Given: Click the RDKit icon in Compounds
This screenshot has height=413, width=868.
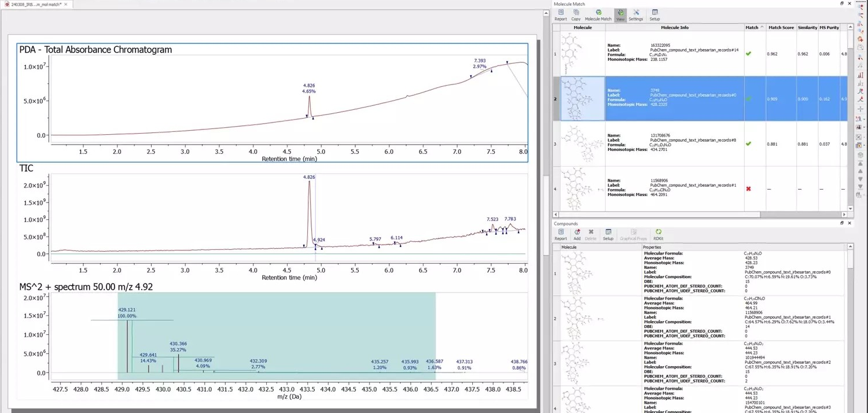Looking at the screenshot, I should click(x=658, y=234).
